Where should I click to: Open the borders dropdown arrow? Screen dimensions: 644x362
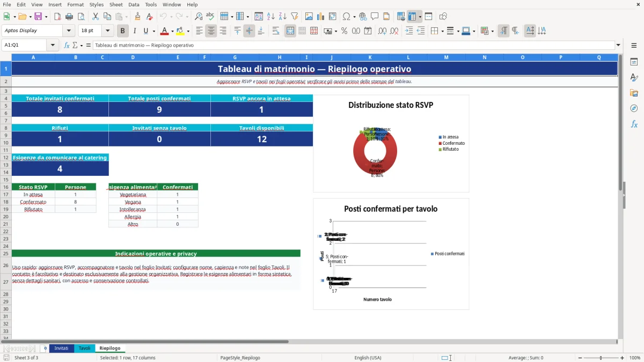click(442, 31)
